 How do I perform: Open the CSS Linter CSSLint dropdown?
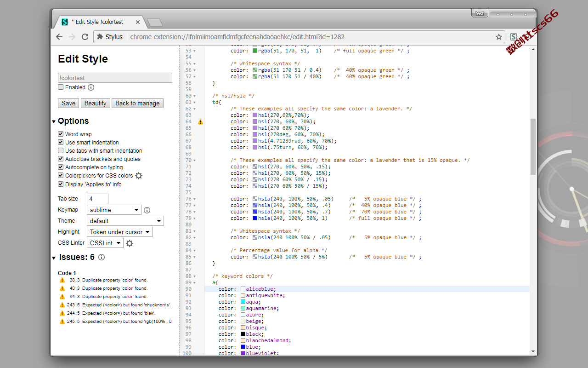point(105,243)
